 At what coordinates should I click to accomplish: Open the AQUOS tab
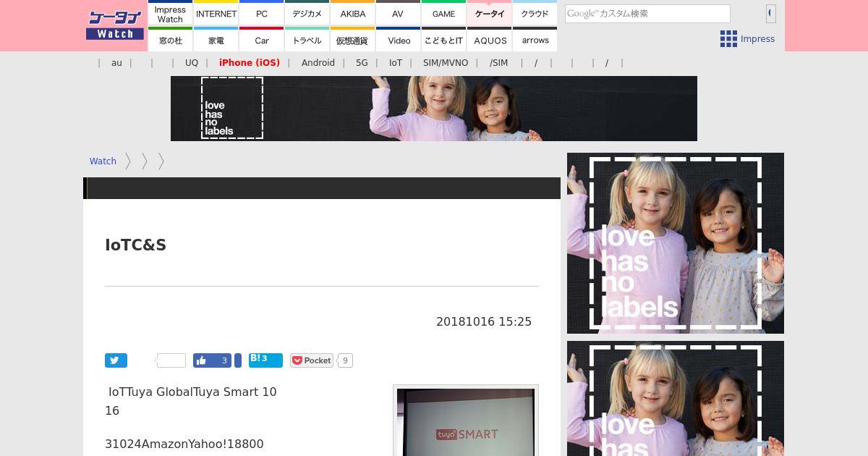point(490,40)
